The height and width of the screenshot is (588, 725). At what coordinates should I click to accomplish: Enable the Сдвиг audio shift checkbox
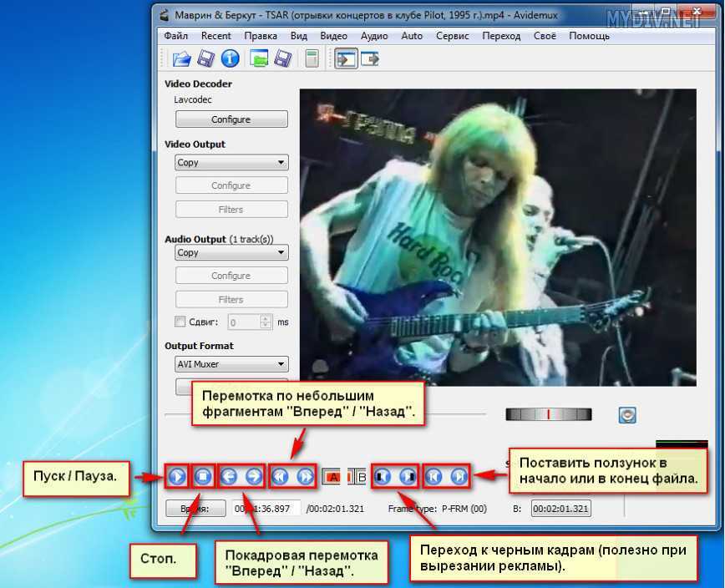click(180, 322)
